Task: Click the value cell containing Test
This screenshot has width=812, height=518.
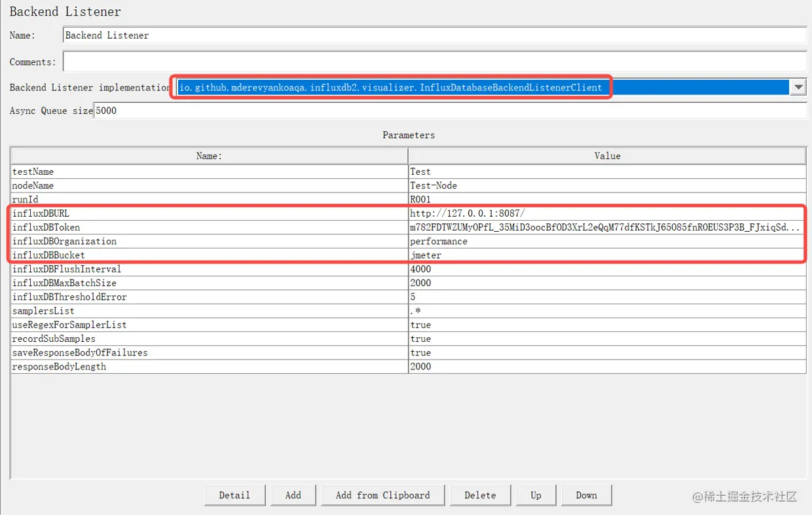Action: (607, 172)
